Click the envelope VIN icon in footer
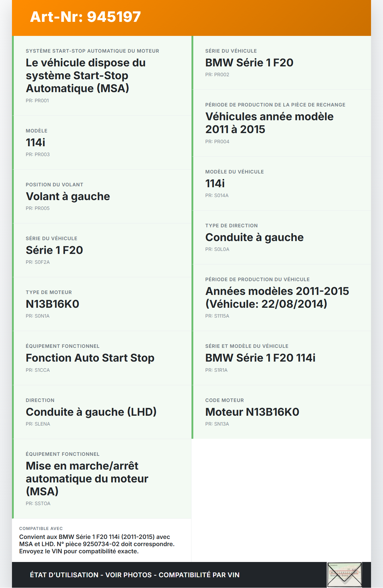The height and width of the screenshot is (588, 383). click(x=344, y=575)
